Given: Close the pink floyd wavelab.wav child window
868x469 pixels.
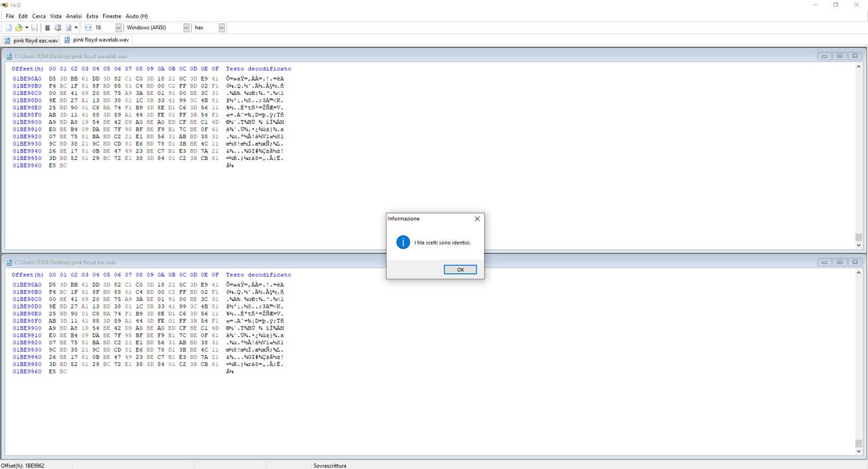Looking at the screenshot, I should click(x=854, y=56).
